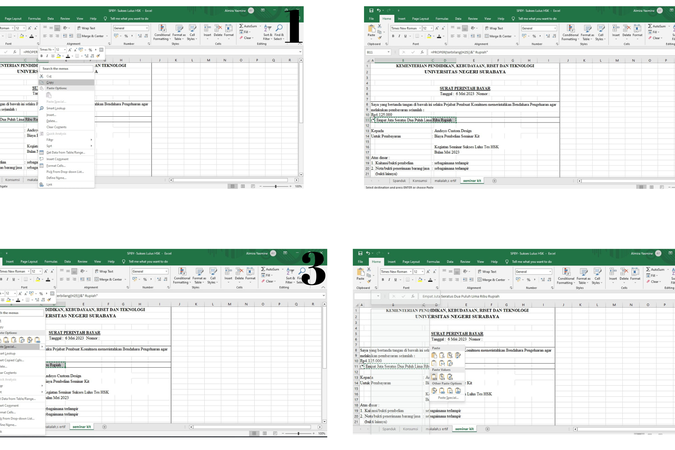
Task: Toggle Italic in the top-right window's ribbon
Action: [x=399, y=36]
